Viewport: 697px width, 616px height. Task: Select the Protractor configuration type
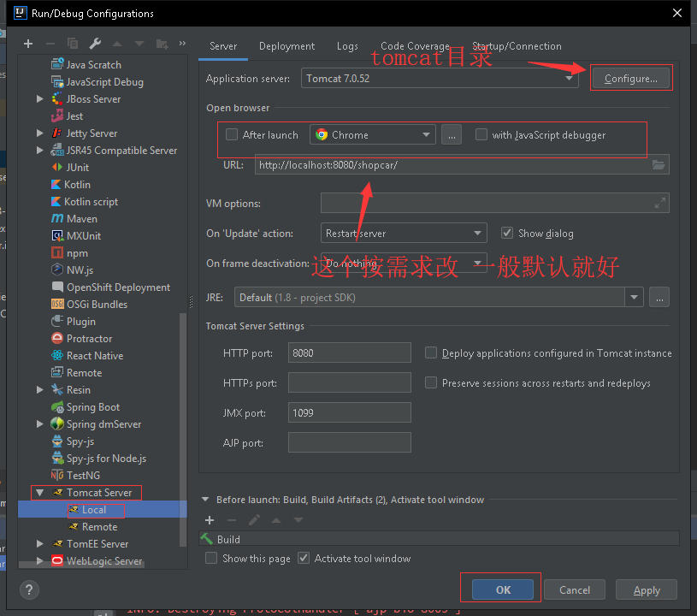(89, 339)
